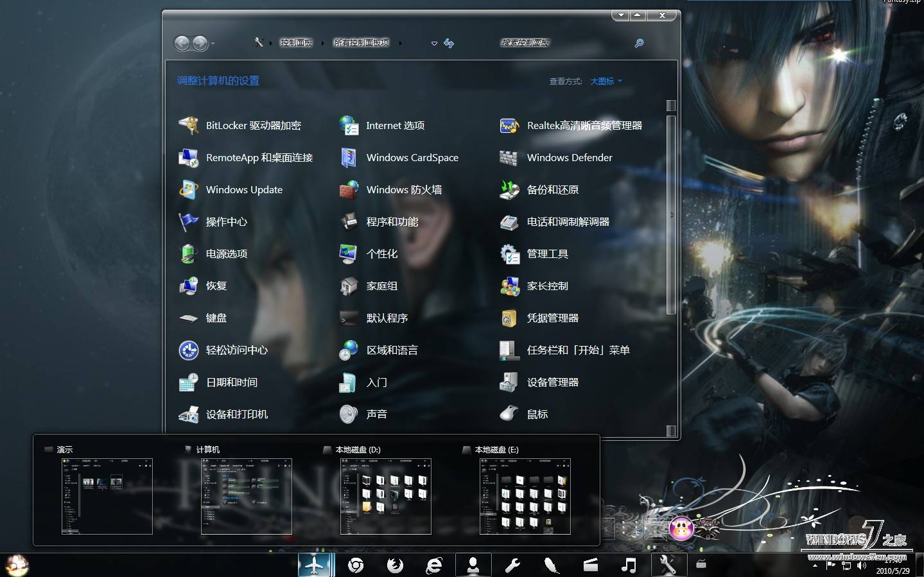
Task: Select 控制面板 in address breadcrumb
Action: [x=296, y=42]
